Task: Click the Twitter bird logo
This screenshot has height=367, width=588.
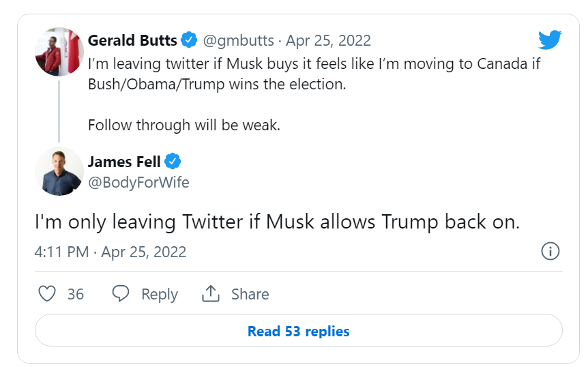Action: click(x=550, y=40)
